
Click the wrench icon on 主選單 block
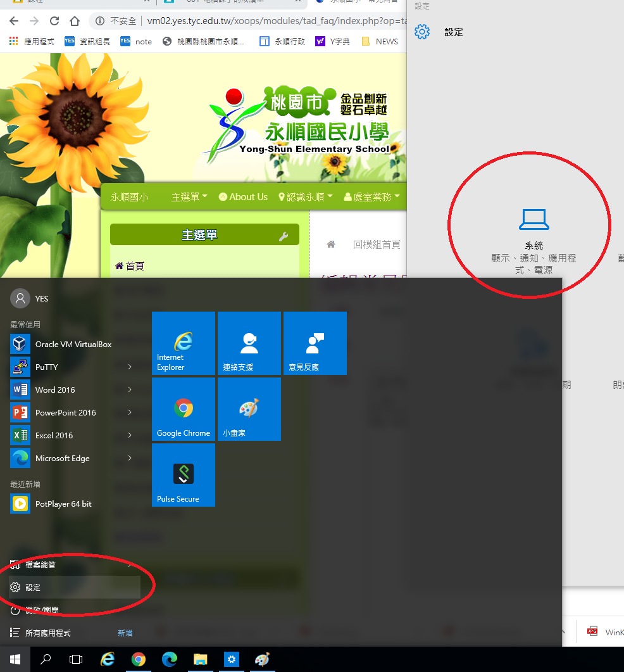[x=284, y=236]
